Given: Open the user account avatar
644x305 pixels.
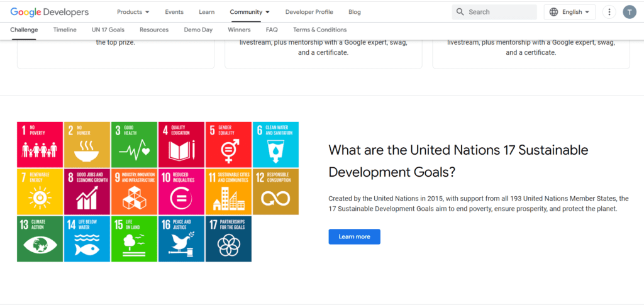Looking at the screenshot, I should tap(629, 12).
